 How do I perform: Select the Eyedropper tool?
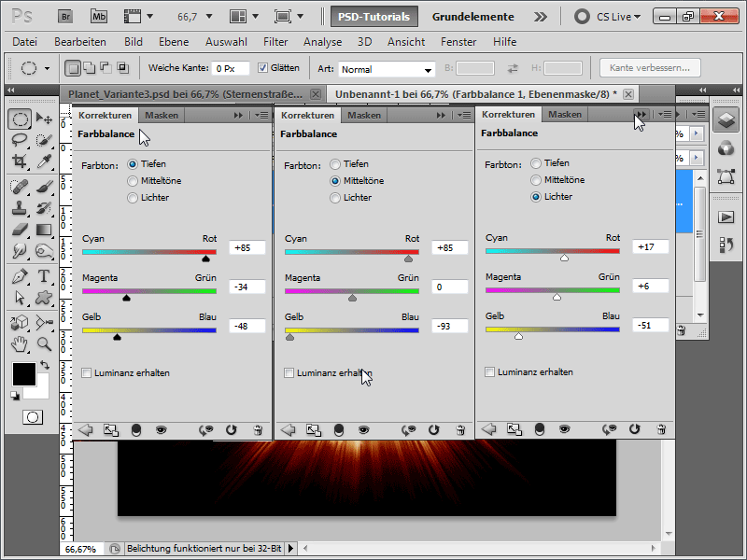(44, 161)
